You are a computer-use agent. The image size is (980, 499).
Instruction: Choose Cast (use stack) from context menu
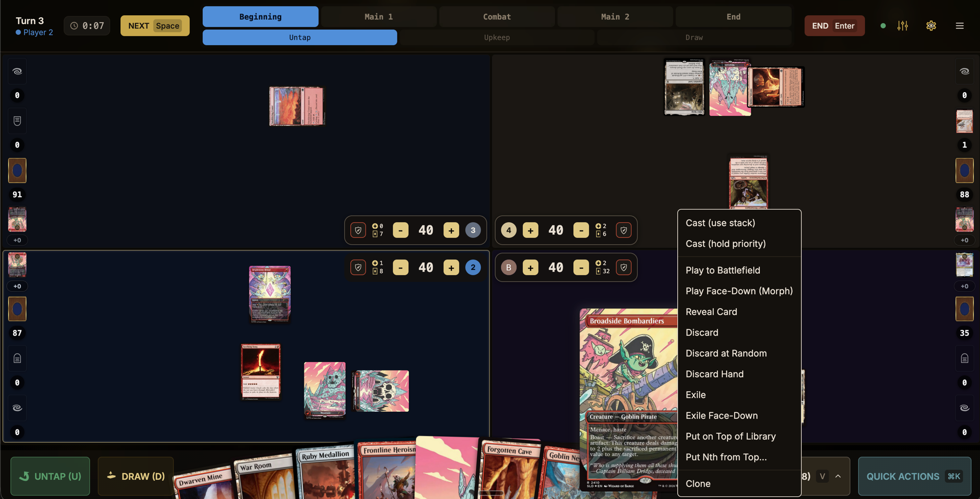click(739, 223)
